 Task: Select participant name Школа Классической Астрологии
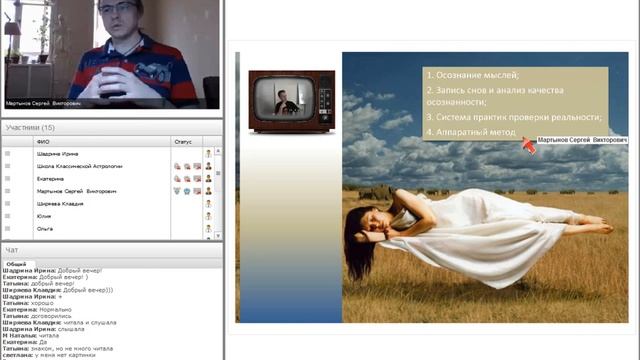click(80, 166)
